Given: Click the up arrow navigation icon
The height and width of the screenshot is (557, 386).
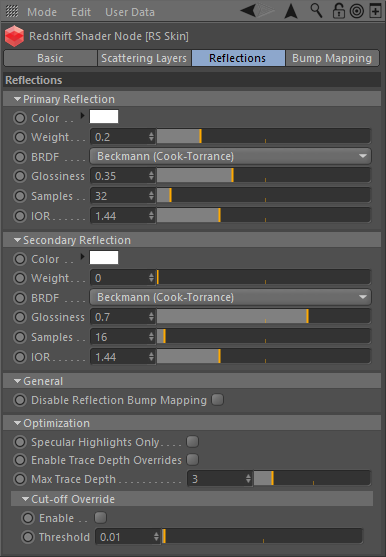Looking at the screenshot, I should point(291,11).
